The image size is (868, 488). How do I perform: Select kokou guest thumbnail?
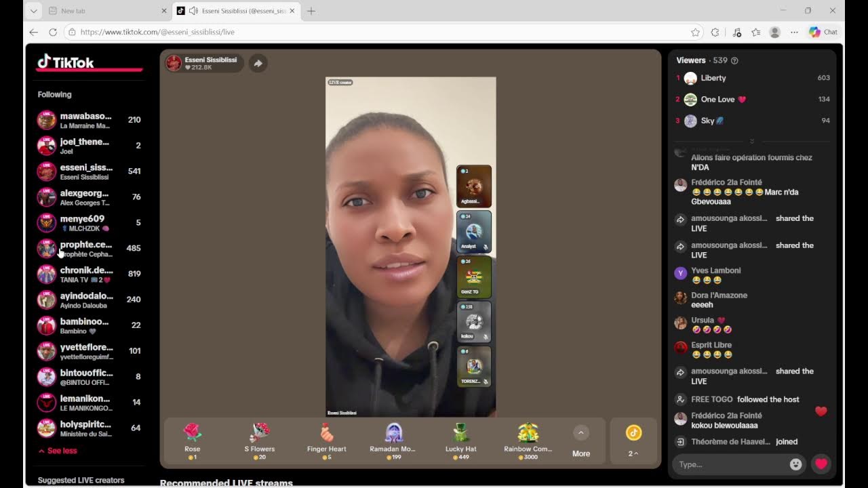[474, 321]
